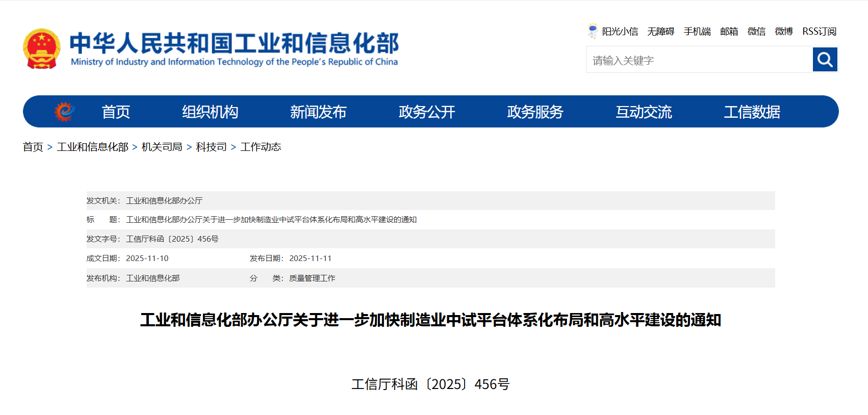Focus the 请输入关键字 search field
868x415 pixels.
click(x=699, y=60)
